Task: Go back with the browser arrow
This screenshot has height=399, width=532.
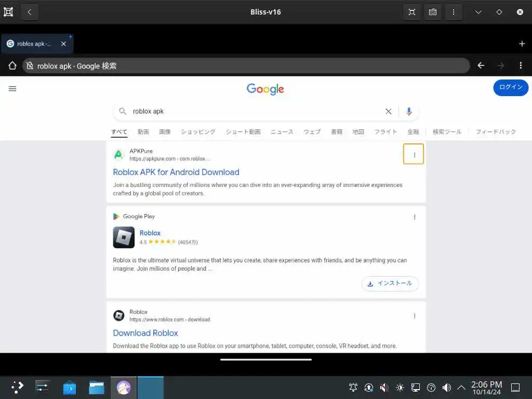Action: coord(481,65)
